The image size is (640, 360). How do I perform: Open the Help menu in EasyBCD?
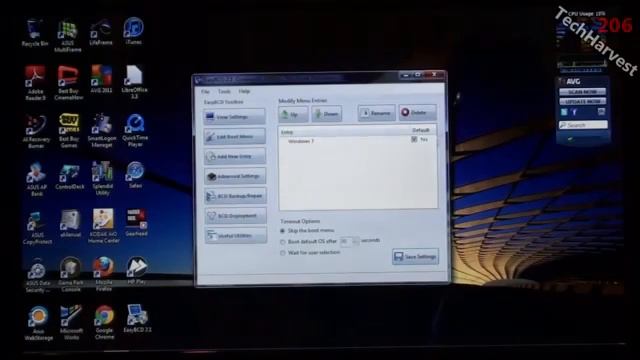[x=244, y=91]
